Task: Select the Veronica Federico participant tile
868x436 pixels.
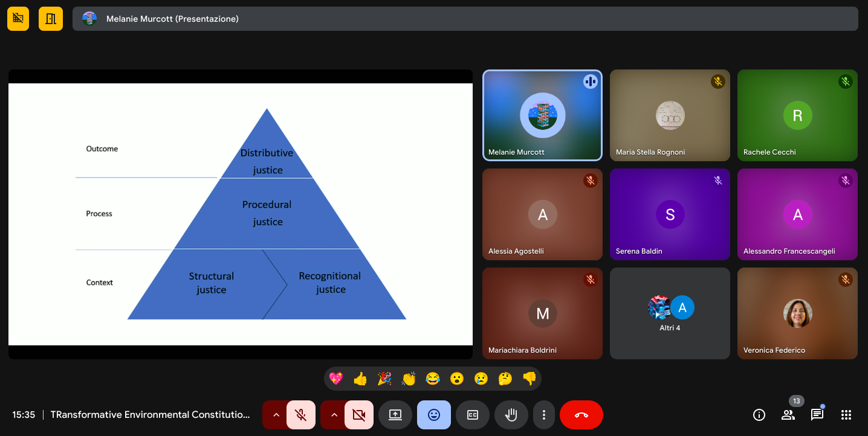Action: (797, 313)
